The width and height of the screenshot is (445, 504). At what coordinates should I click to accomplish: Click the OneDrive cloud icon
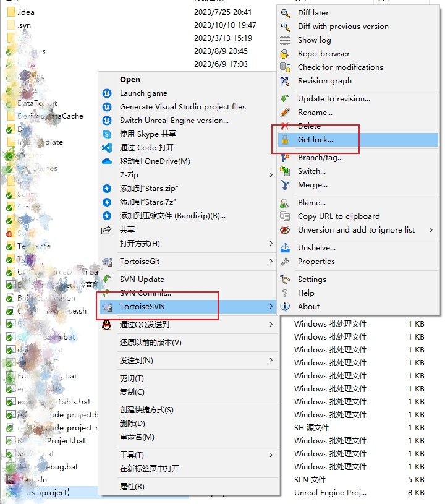click(x=106, y=161)
